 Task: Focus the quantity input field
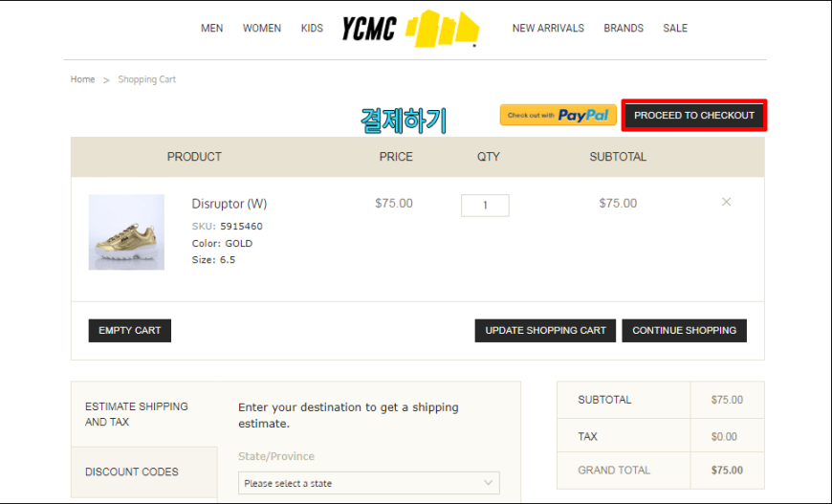(485, 206)
